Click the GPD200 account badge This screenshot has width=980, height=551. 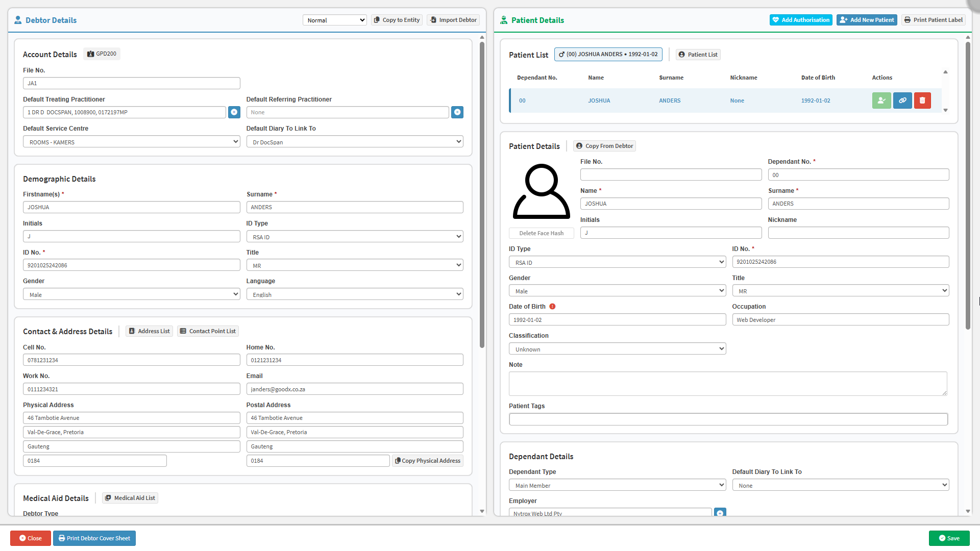[102, 54]
